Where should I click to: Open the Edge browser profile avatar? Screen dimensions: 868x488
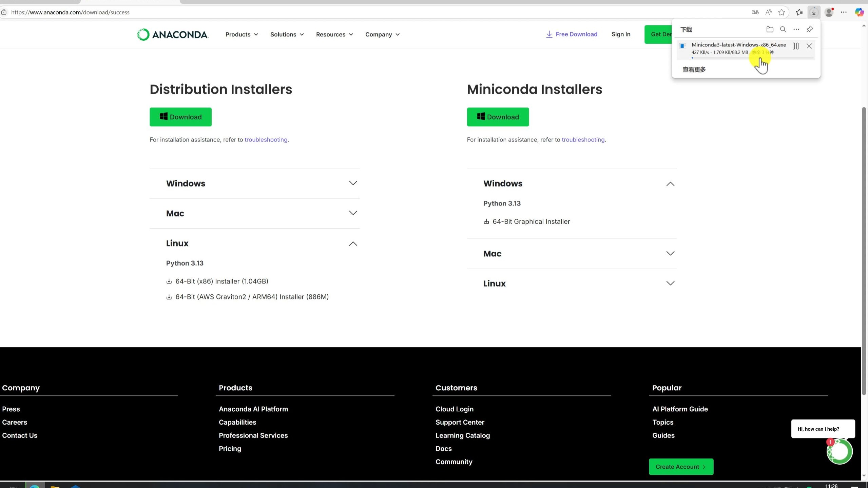[x=829, y=12]
